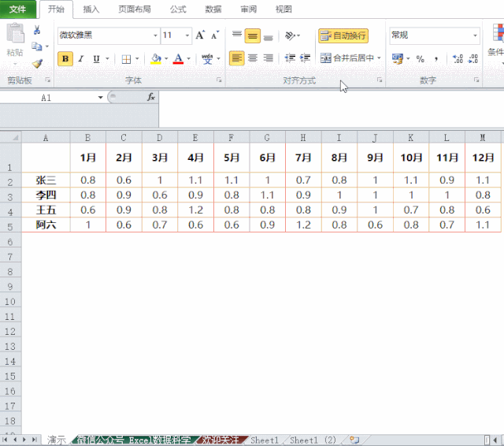The image size is (504, 446).
Task: Open Name Box dropdown arrow
Action: click(x=100, y=98)
